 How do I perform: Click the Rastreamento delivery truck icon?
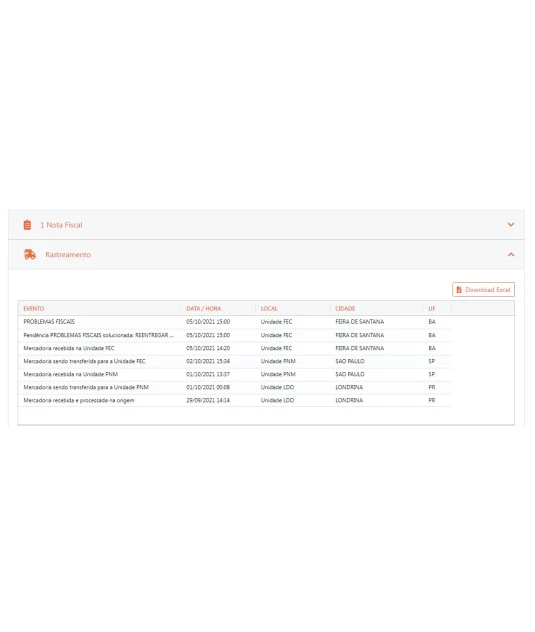click(30, 254)
